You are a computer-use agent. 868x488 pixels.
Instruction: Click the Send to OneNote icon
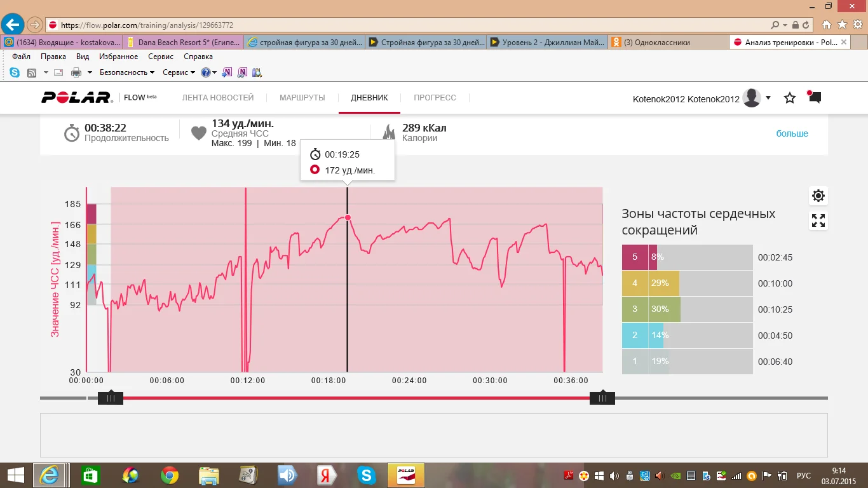(x=227, y=72)
